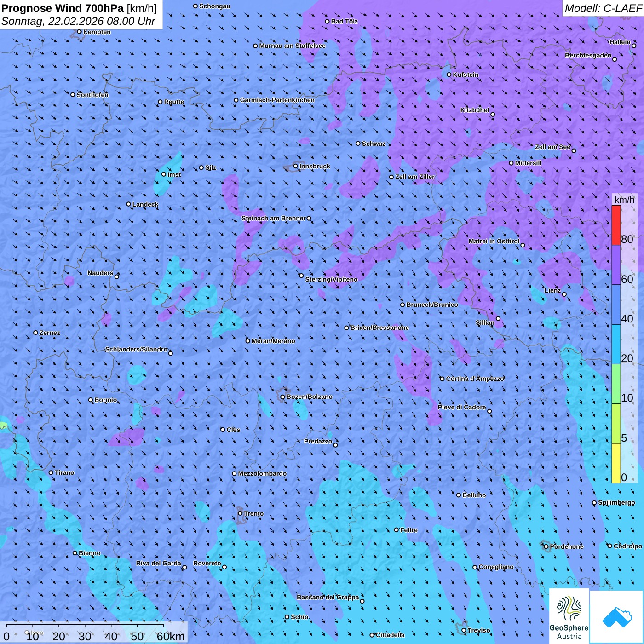
Task: Click the 'Landeck' map label
Action: click(x=145, y=204)
